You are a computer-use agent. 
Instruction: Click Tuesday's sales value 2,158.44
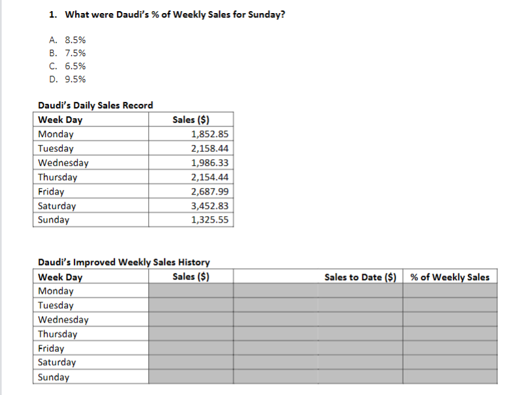(x=209, y=148)
